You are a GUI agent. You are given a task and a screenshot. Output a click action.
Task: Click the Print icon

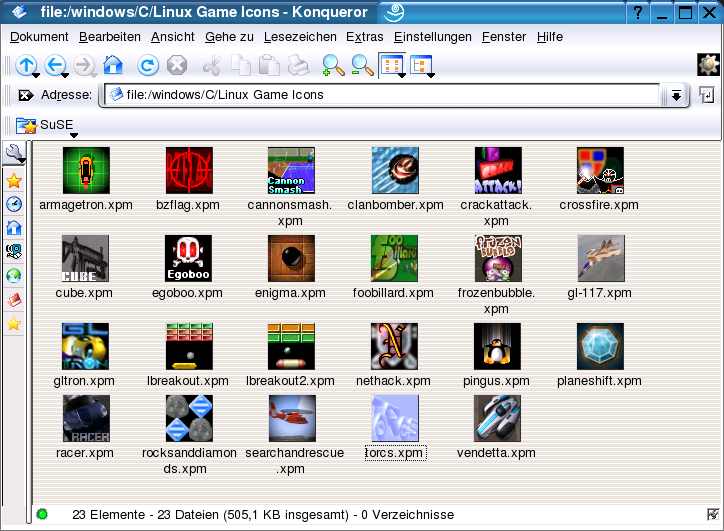coord(298,65)
